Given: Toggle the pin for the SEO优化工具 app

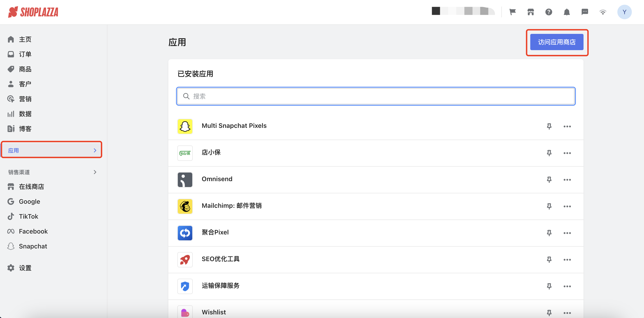Looking at the screenshot, I should (549, 260).
